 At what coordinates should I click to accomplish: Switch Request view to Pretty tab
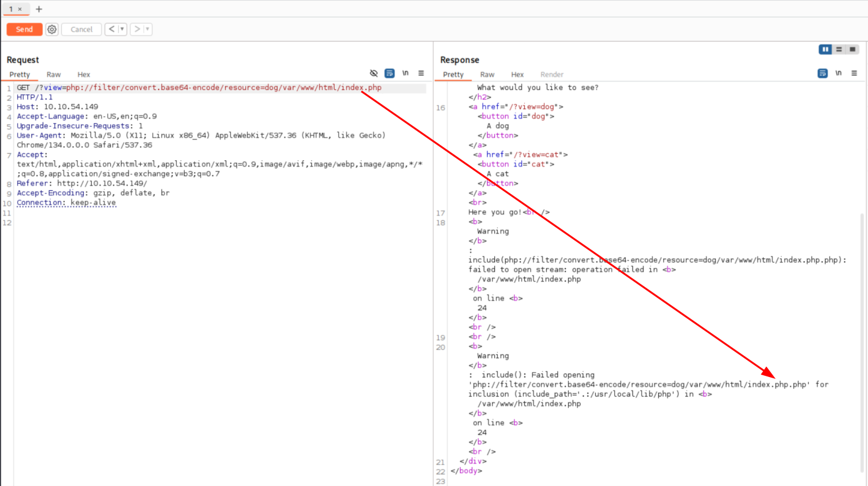[20, 75]
